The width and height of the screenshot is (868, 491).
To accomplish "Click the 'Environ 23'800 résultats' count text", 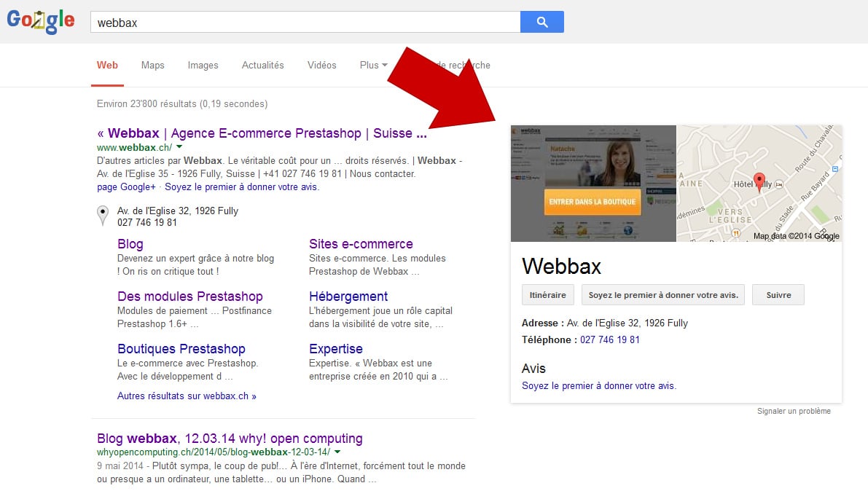I will click(x=182, y=104).
